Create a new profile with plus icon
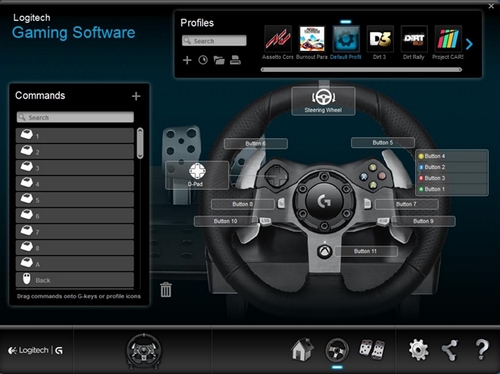The width and height of the screenshot is (500, 374). tap(187, 60)
